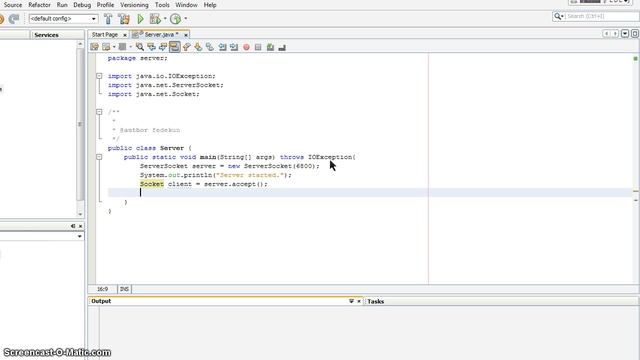
Task: Click into the Search input field
Action: tap(602, 16)
